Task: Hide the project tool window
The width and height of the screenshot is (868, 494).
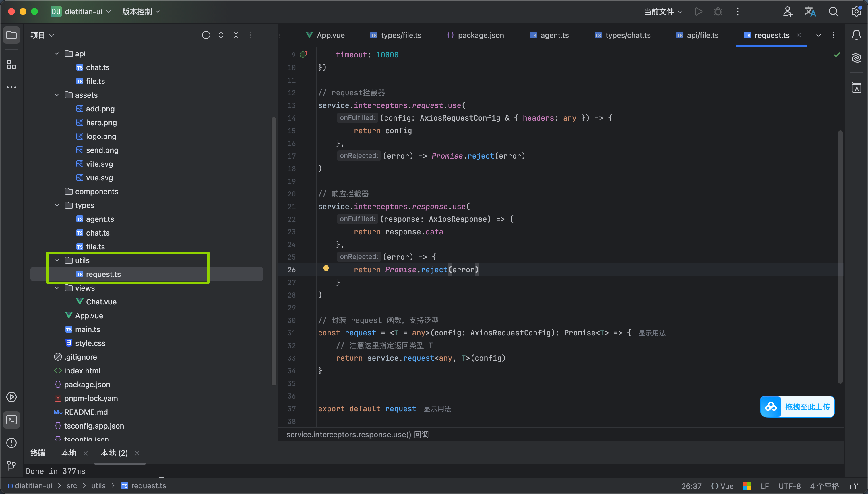Action: coord(266,35)
